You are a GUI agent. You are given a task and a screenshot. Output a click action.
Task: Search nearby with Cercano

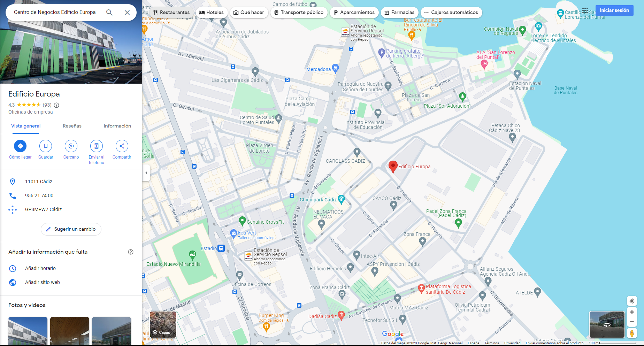click(71, 150)
